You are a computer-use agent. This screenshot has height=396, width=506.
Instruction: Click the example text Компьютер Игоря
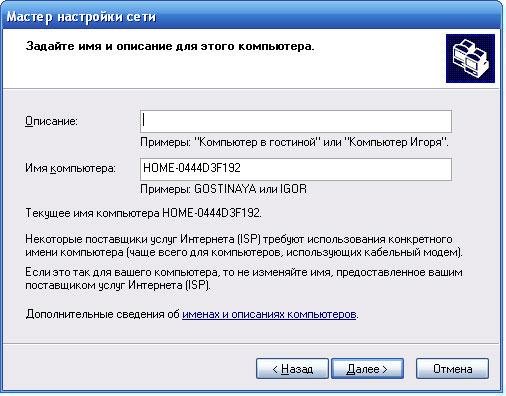pos(396,142)
